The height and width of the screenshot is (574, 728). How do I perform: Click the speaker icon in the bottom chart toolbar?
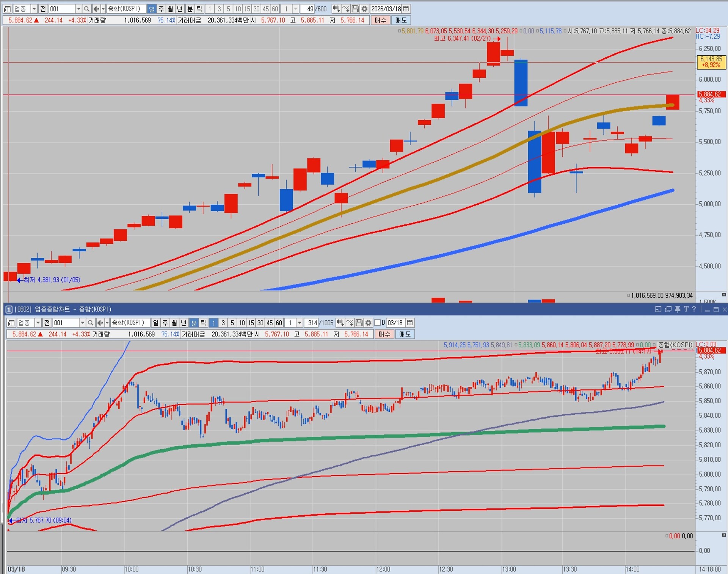point(100,323)
